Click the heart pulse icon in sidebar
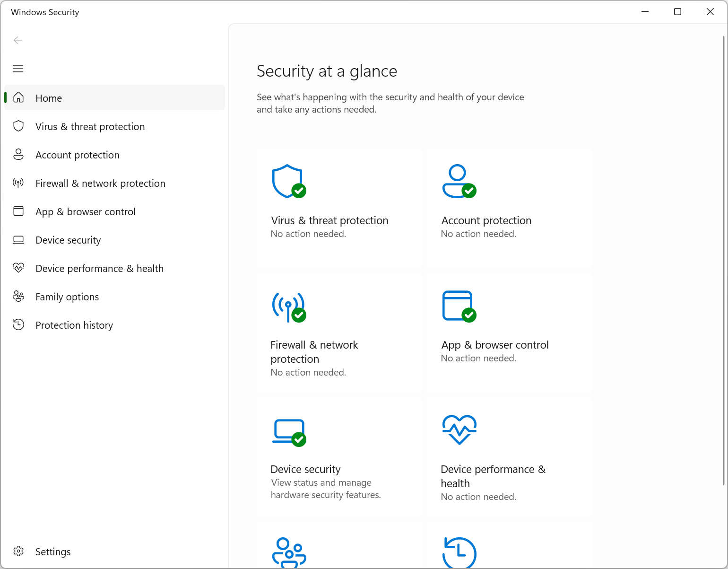Viewport: 728px width, 569px height. (18, 268)
